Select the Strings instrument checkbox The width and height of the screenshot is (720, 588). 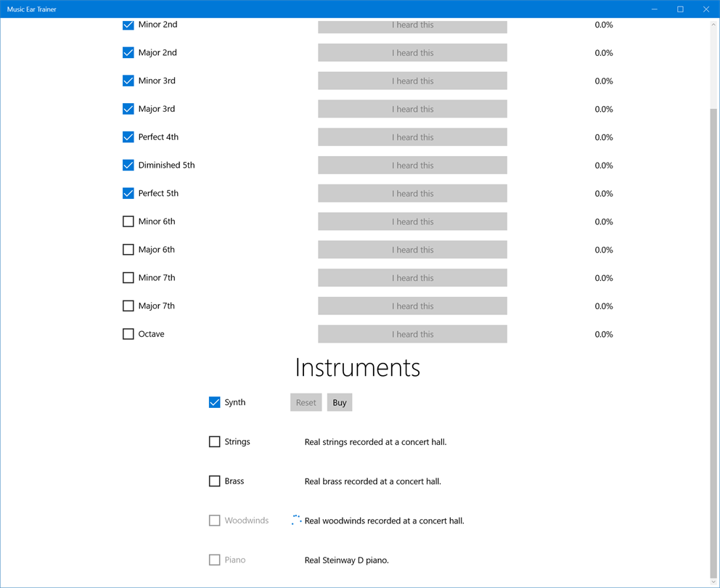[x=215, y=441]
